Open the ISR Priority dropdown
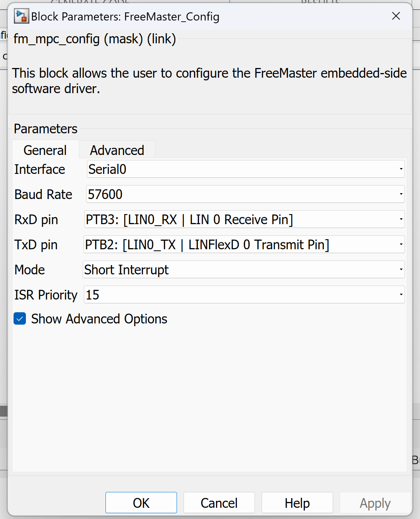420x519 pixels. coord(244,295)
